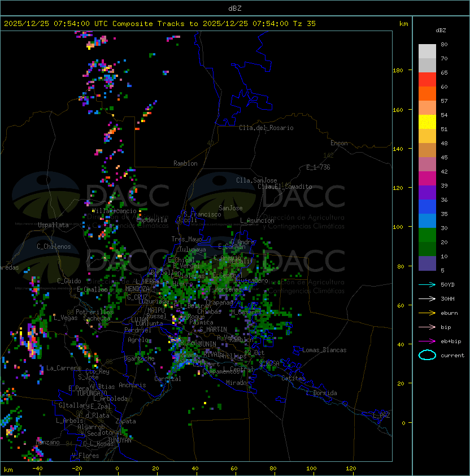This screenshot has width=470, height=476.
Task: Click the 'Anchoris' map label
Action: pyautogui.click(x=132, y=385)
